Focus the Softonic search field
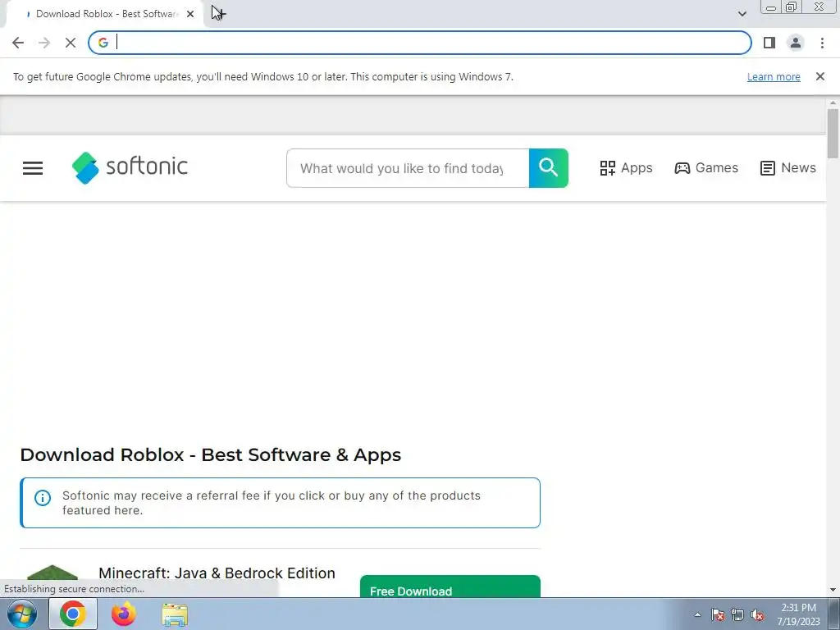 point(408,168)
